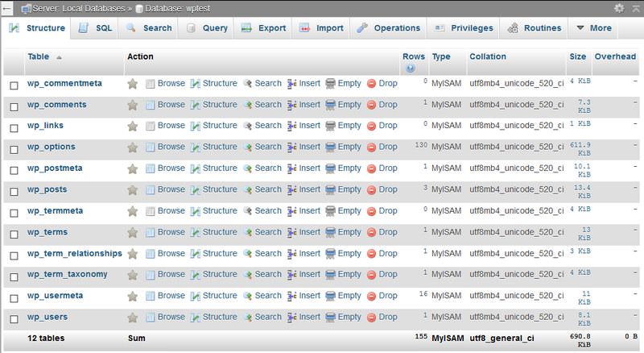
Task: Click Insert icon in wp_posts row
Action: (x=291, y=190)
